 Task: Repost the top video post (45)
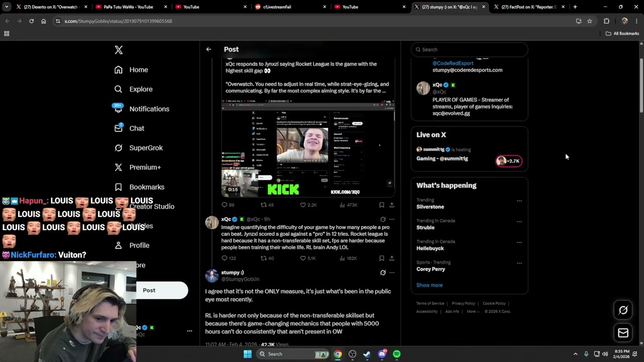click(267, 205)
